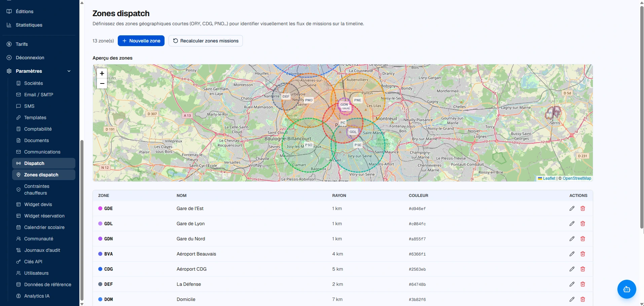
Task: Click the PNE zone label on map
Action: click(x=357, y=100)
